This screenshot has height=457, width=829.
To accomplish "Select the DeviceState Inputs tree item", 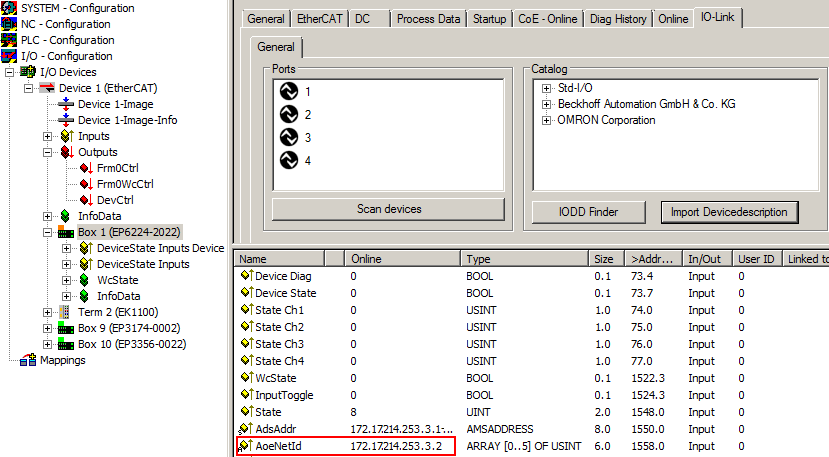I will pos(143,264).
